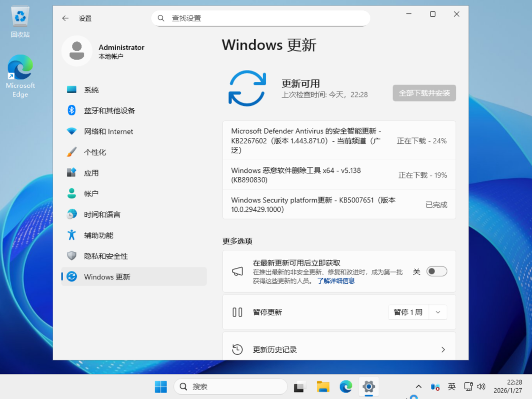Open Microsoft Edge from the taskbar
The height and width of the screenshot is (399, 532).
(x=346, y=387)
